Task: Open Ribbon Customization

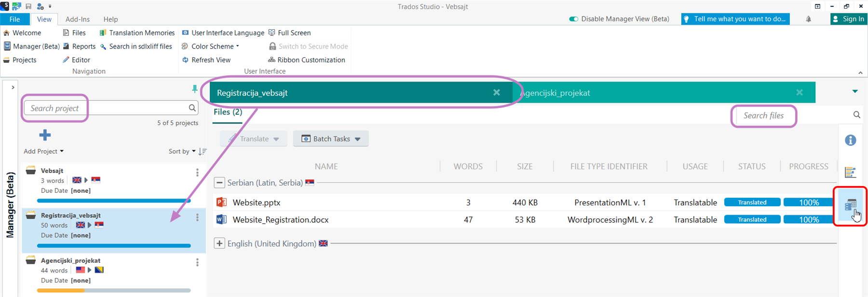Action: click(x=307, y=60)
